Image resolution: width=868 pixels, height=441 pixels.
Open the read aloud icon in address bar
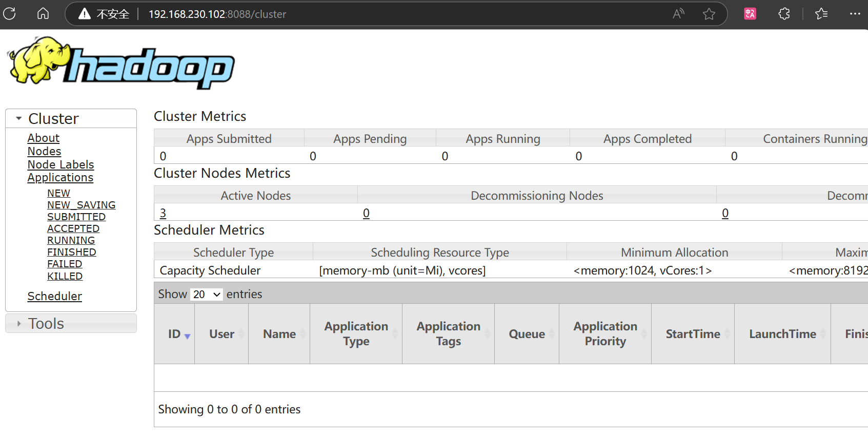pyautogui.click(x=678, y=14)
